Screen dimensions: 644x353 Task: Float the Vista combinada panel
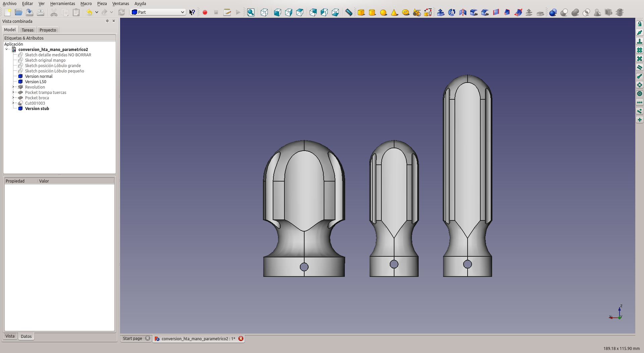click(107, 21)
